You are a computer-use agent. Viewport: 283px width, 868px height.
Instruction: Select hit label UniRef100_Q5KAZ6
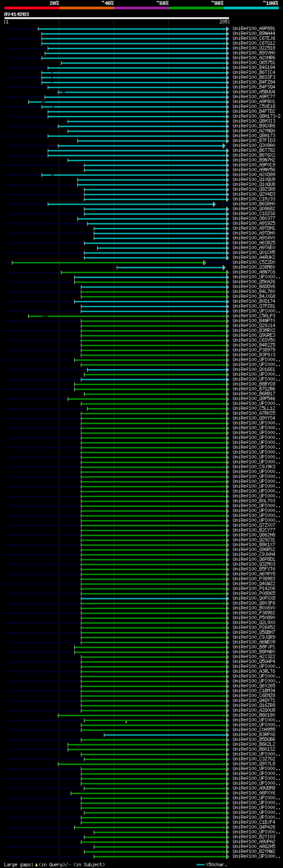(x=254, y=282)
